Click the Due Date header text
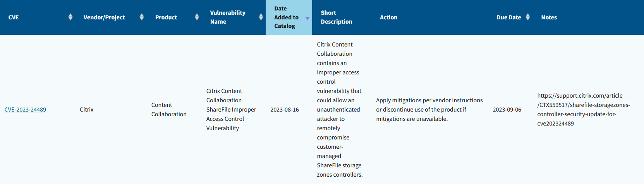This screenshot has height=184, width=644. click(508, 17)
